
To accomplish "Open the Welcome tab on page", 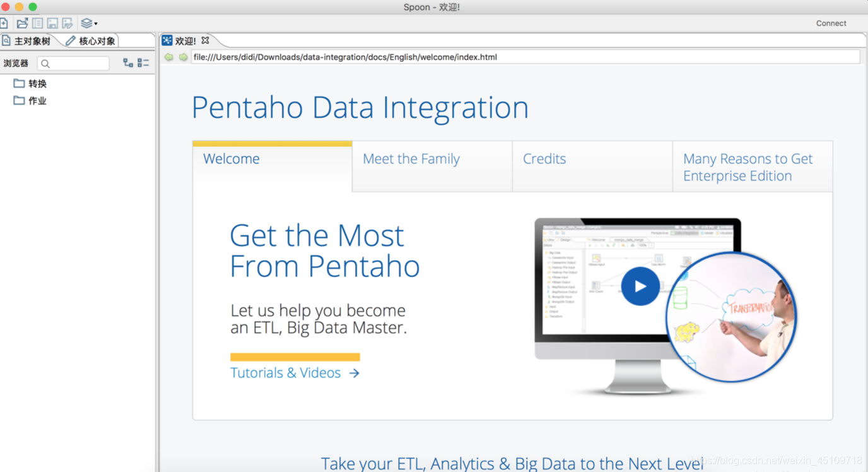I will 272,166.
